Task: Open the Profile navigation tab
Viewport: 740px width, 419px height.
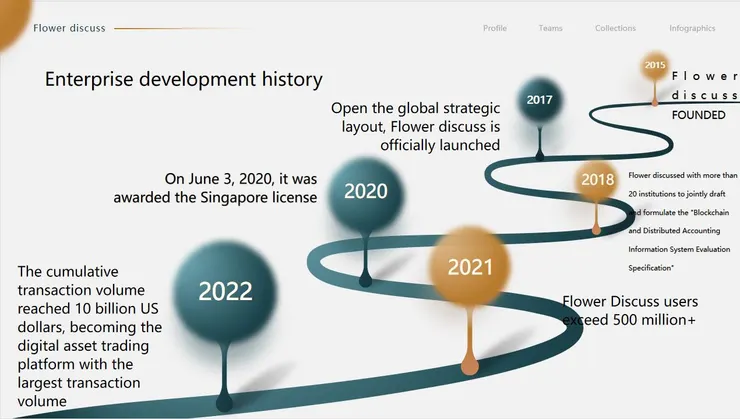Action: (x=494, y=28)
